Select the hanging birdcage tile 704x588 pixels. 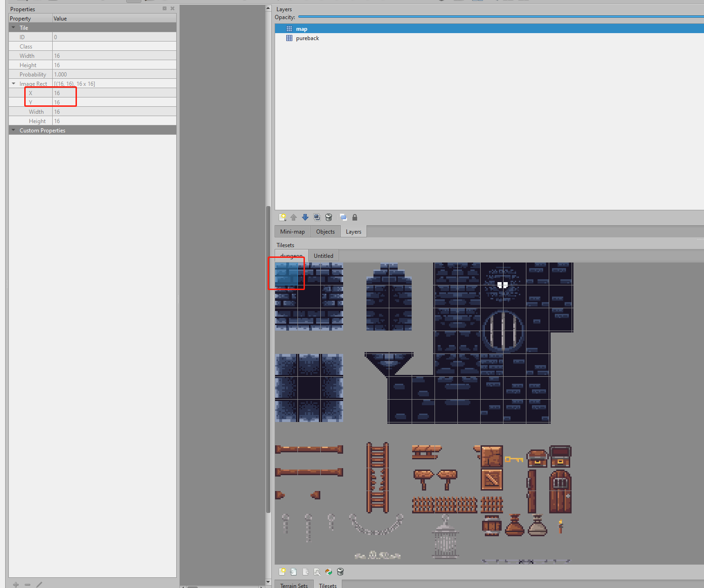446,536
